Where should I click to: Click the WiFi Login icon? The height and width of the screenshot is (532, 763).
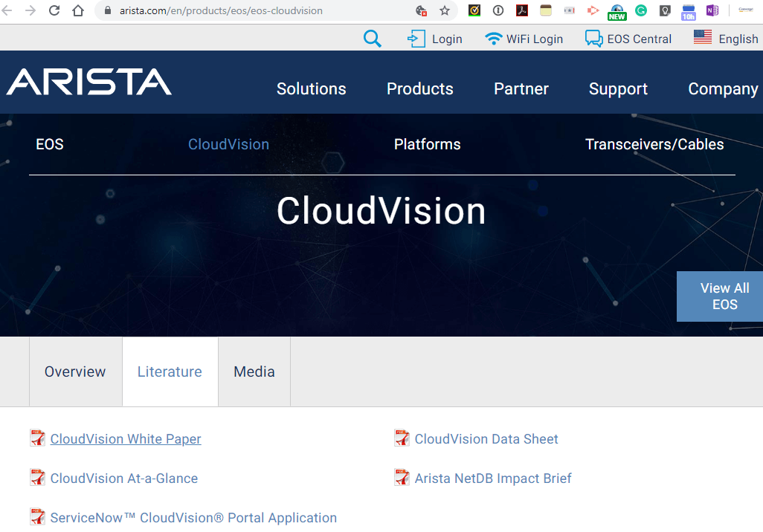coord(493,38)
